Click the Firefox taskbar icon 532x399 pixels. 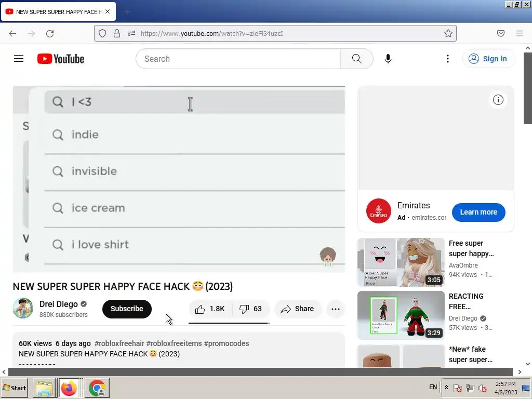69,388
